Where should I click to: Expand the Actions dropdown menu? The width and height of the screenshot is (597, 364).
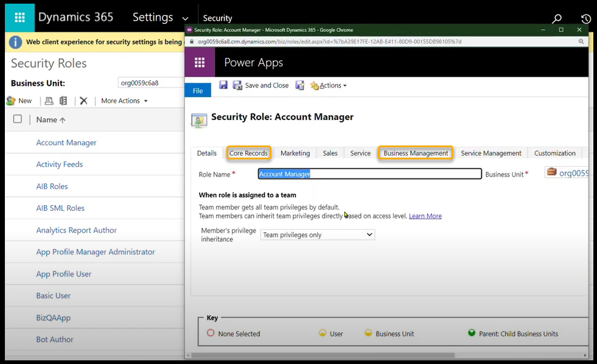click(330, 86)
